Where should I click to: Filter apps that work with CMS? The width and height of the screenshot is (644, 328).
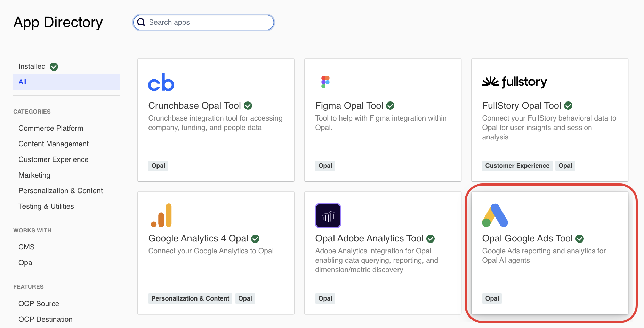pyautogui.click(x=26, y=247)
